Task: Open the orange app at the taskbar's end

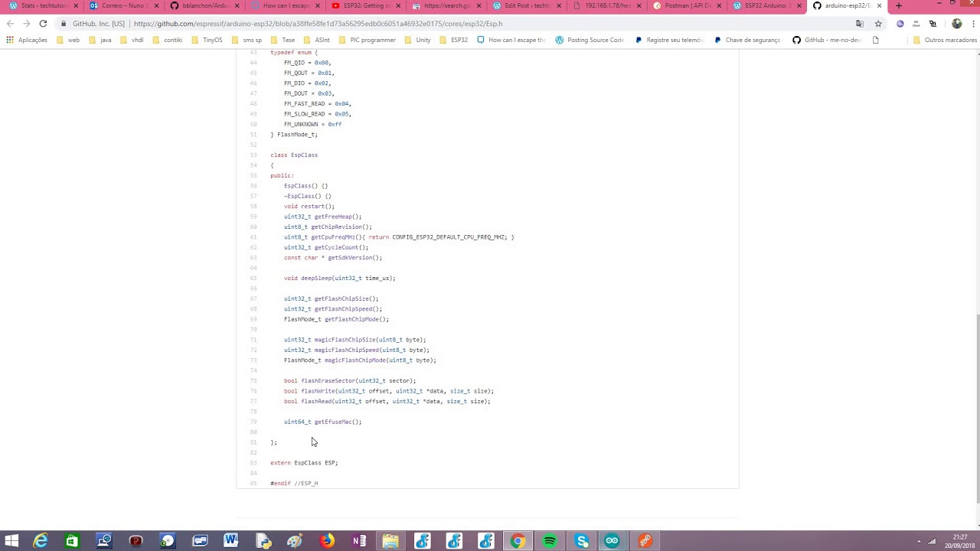Action: (645, 541)
